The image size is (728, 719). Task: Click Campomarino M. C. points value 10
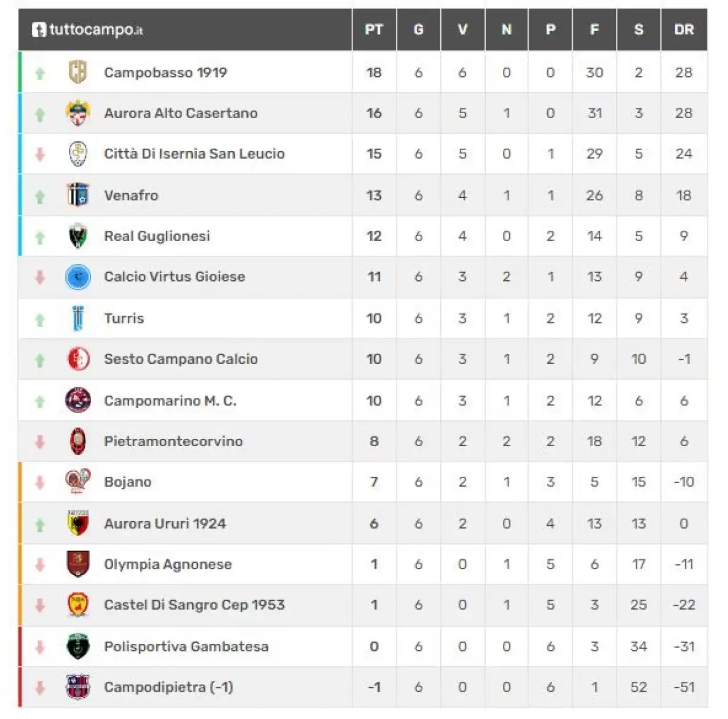pyautogui.click(x=374, y=401)
